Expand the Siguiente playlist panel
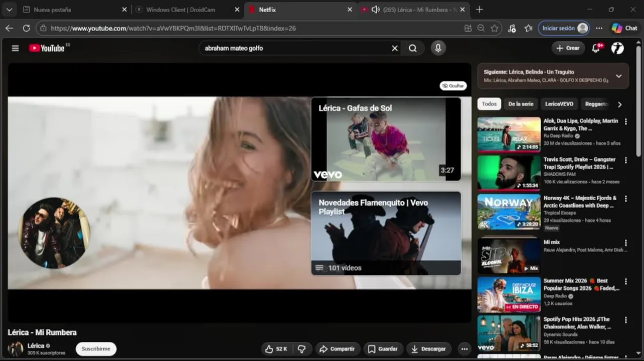This screenshot has height=361, width=644. point(618,76)
